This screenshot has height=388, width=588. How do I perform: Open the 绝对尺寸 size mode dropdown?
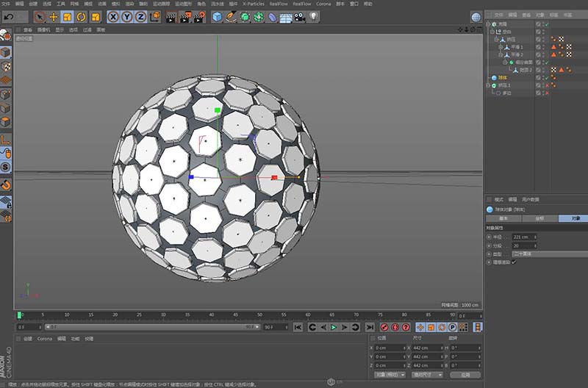pos(427,374)
